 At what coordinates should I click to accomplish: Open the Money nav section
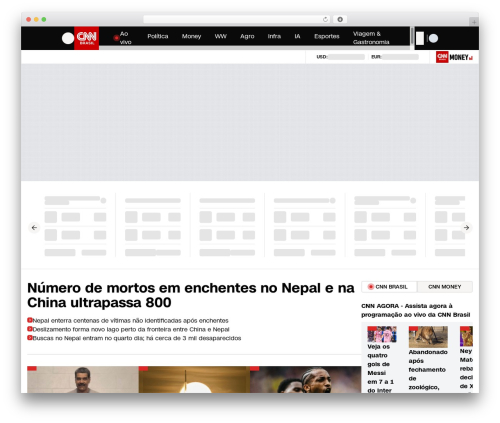191,36
